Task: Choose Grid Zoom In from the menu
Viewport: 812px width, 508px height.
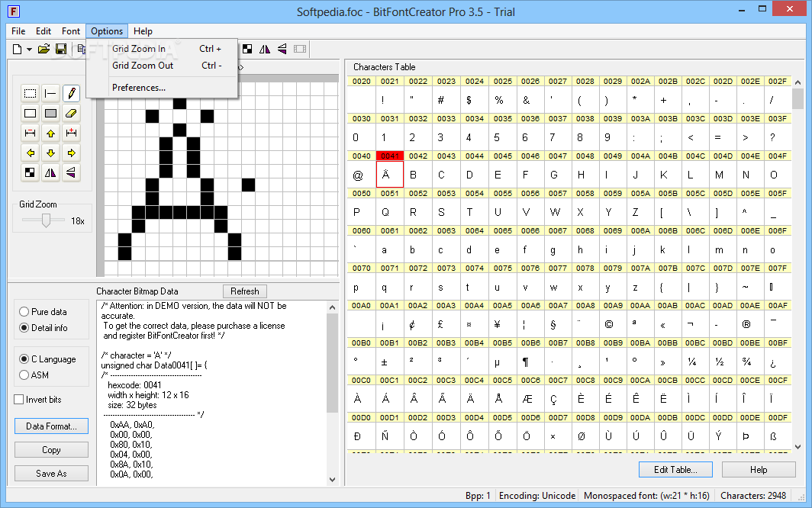Action: click(162, 49)
